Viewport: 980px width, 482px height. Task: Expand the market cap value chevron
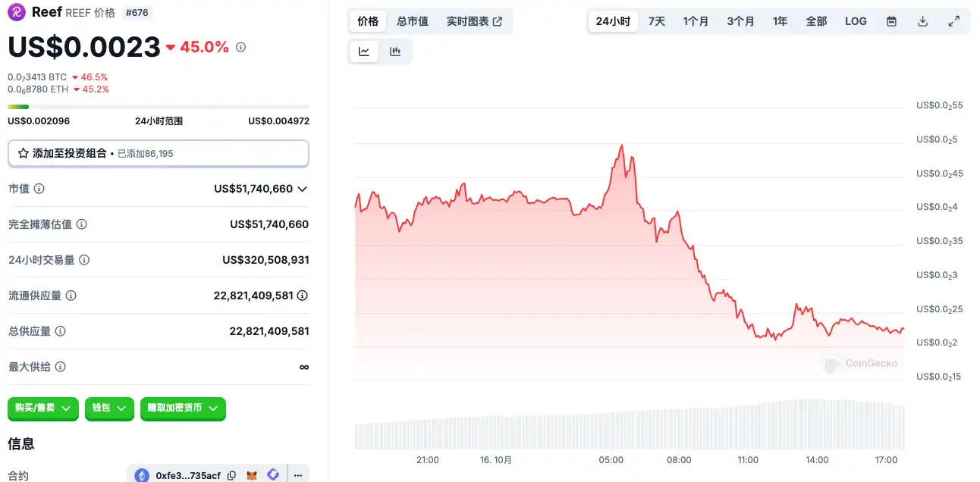pyautogui.click(x=303, y=189)
